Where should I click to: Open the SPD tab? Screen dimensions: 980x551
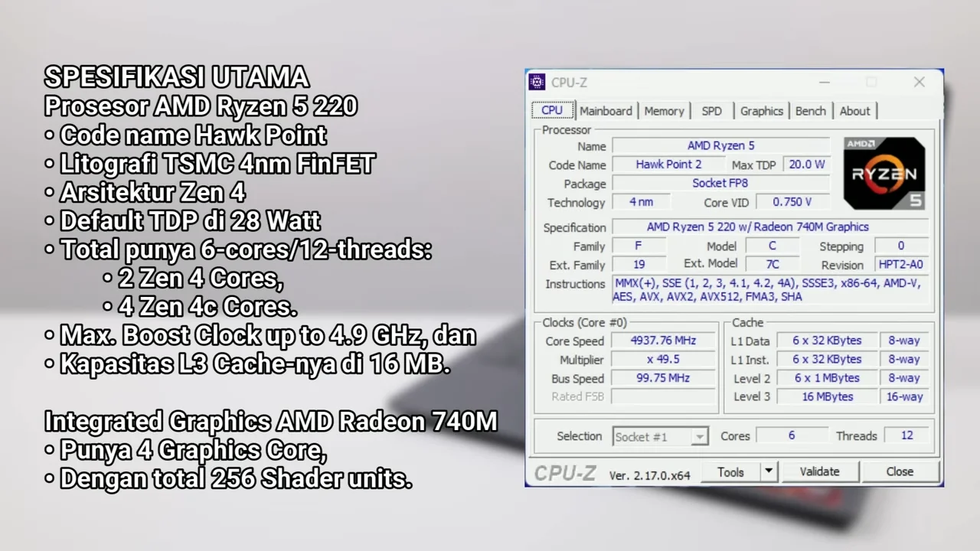[x=712, y=111]
